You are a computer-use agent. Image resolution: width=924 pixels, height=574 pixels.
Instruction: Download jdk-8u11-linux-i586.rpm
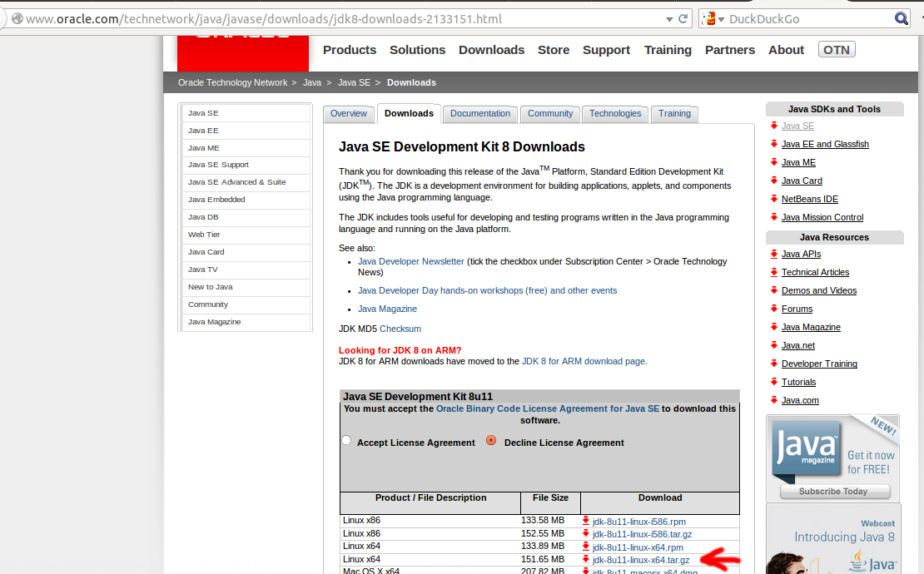[638, 522]
